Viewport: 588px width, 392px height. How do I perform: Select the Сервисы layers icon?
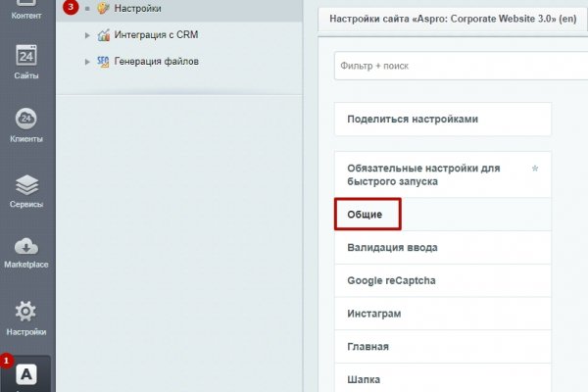coord(27,185)
